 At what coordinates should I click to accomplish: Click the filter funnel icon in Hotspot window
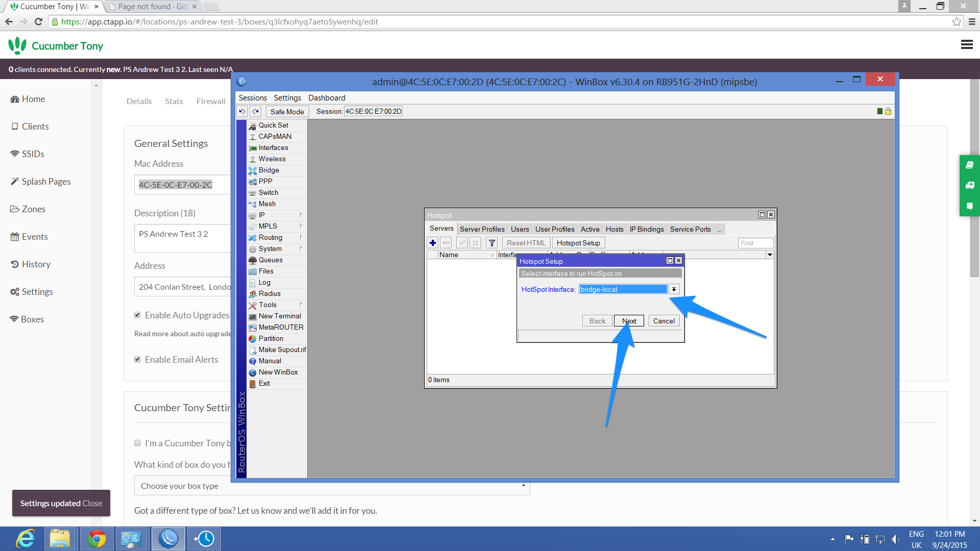(492, 243)
